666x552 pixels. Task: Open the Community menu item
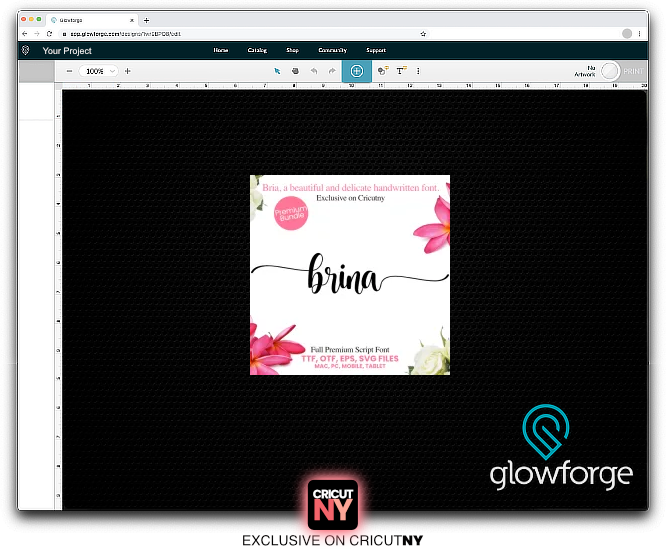333,50
